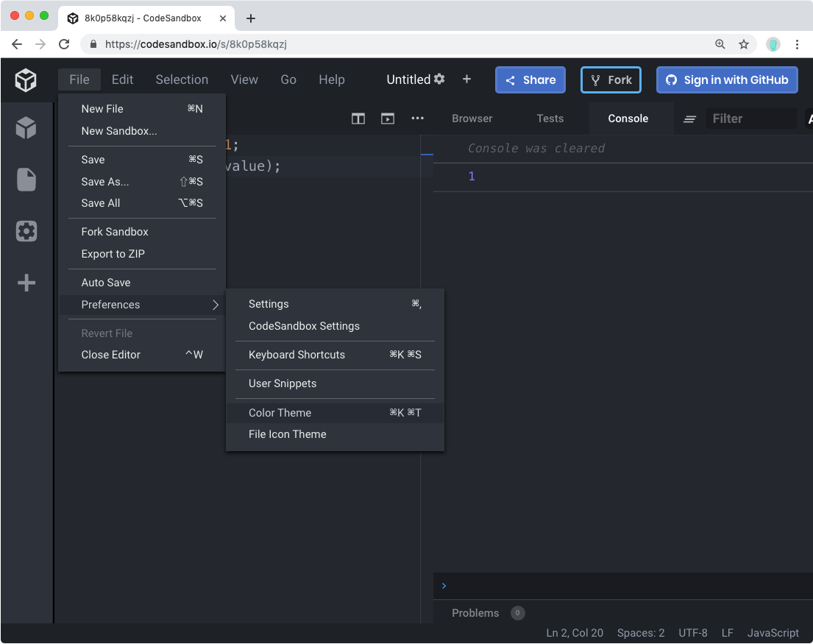The image size is (813, 644).
Task: Click the Share button
Action: pyautogui.click(x=530, y=79)
